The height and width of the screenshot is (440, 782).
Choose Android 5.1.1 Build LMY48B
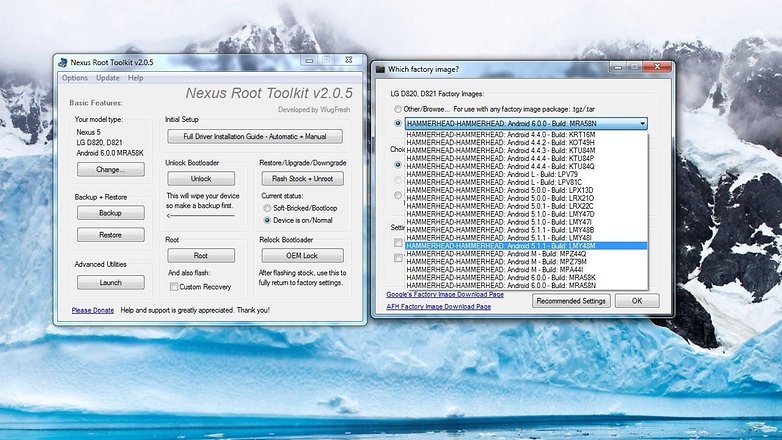click(x=526, y=230)
